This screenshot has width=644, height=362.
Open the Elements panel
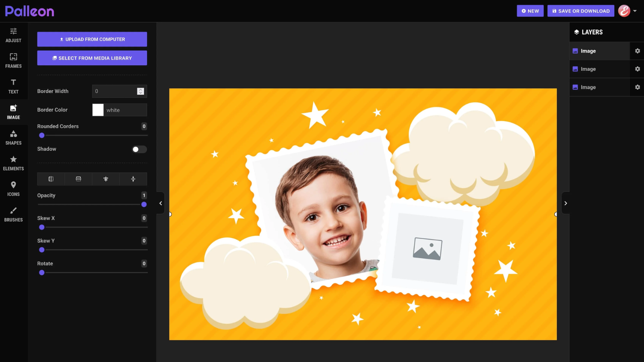(13, 162)
